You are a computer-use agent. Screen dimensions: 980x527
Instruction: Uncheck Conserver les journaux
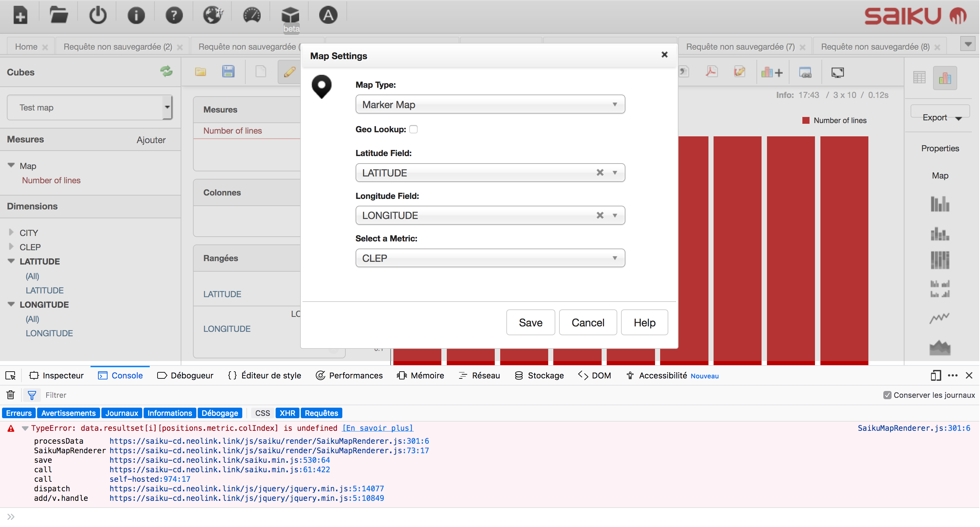[887, 395]
